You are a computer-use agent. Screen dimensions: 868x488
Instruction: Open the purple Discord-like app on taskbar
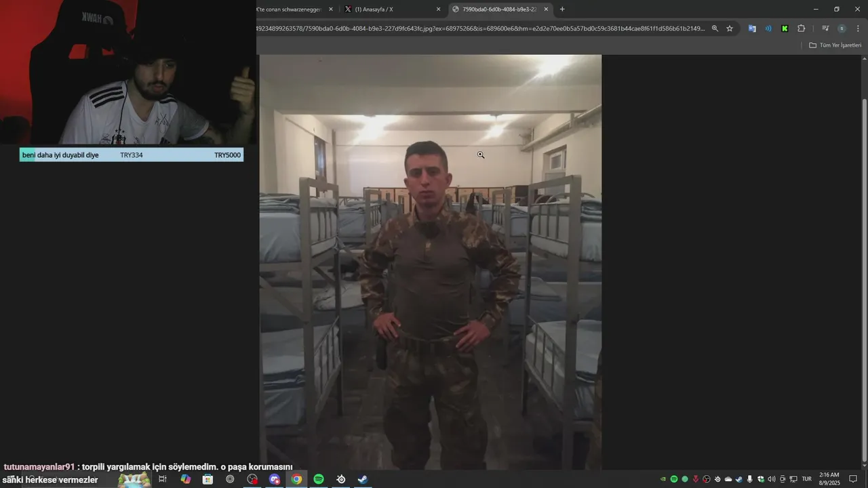(x=275, y=479)
